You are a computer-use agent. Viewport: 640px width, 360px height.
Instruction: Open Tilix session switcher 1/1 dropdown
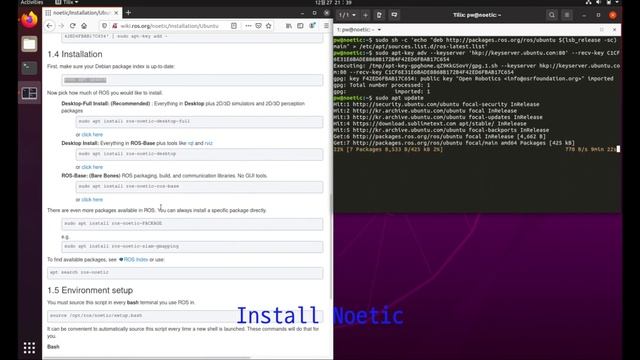(x=347, y=15)
